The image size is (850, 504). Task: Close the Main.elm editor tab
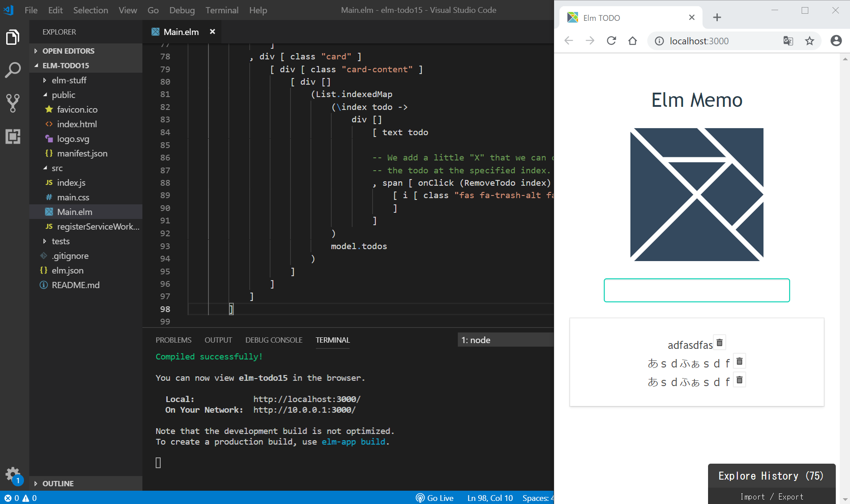pyautogui.click(x=212, y=31)
